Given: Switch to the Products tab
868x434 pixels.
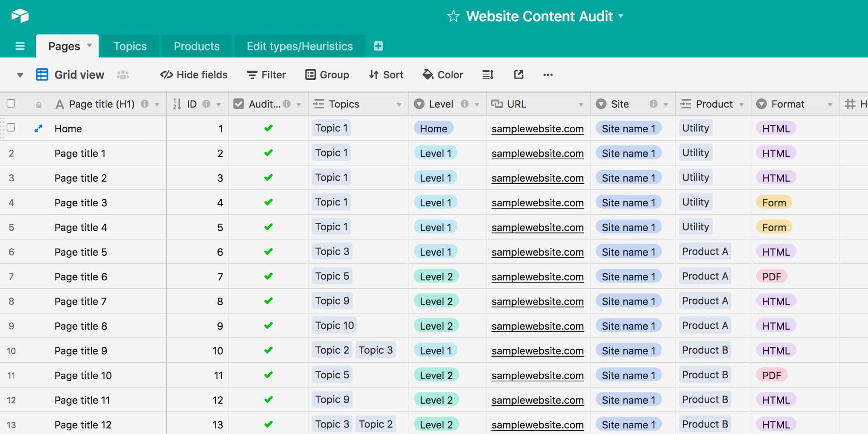Looking at the screenshot, I should tap(196, 46).
